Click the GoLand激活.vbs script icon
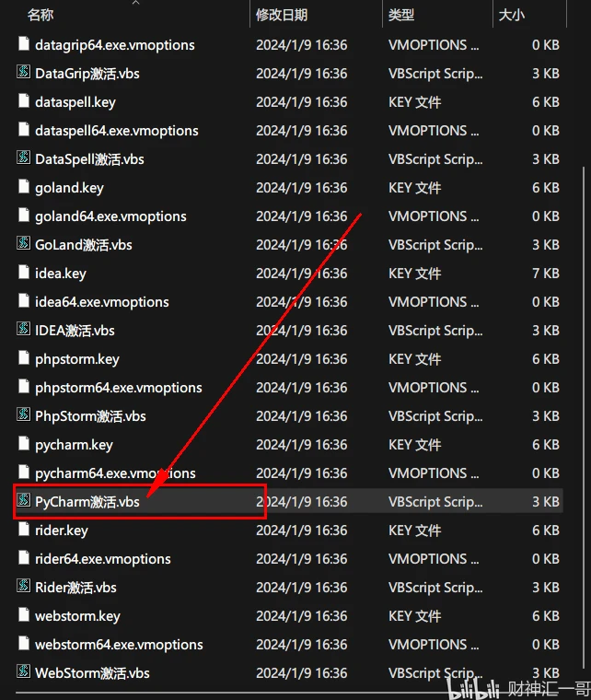This screenshot has height=700, width=591. 24,244
